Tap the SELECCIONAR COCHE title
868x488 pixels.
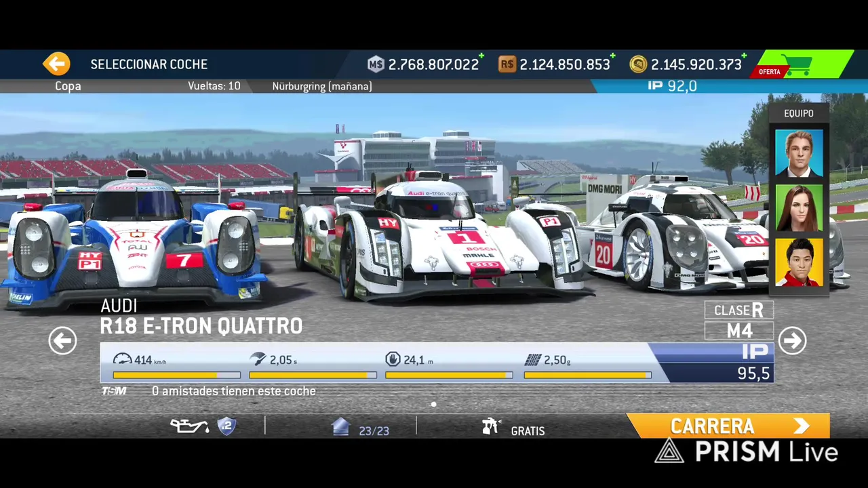(x=149, y=64)
